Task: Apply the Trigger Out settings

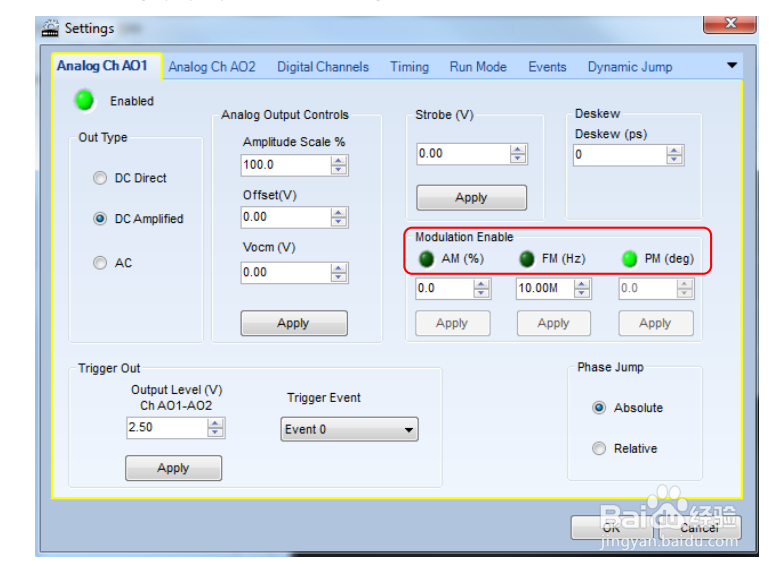Action: (173, 468)
